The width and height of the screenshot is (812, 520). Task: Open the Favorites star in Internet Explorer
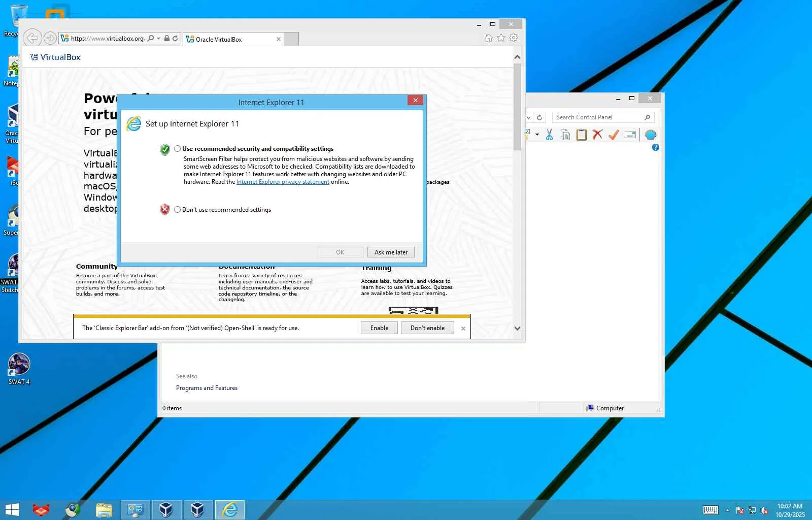[x=501, y=38]
